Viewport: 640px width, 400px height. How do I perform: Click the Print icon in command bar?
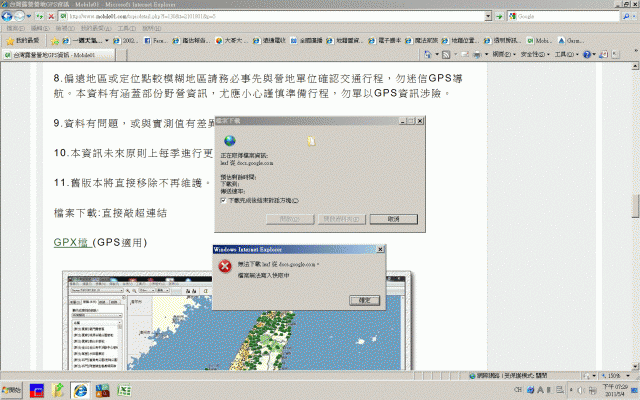pos(477,54)
